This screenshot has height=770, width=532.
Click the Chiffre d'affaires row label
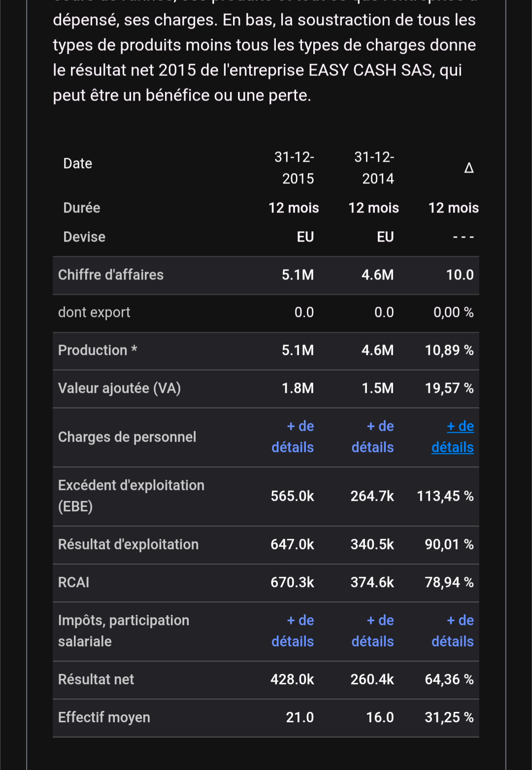click(x=111, y=275)
